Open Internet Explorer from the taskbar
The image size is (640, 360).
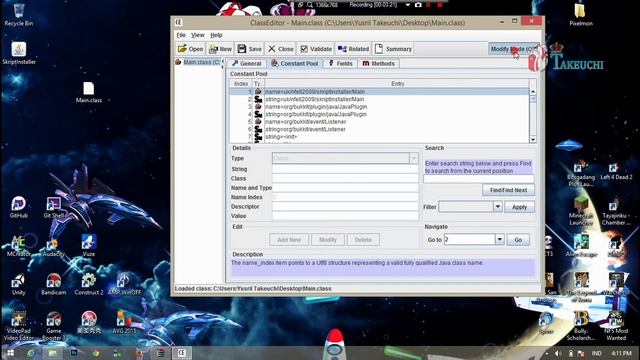coord(31,353)
